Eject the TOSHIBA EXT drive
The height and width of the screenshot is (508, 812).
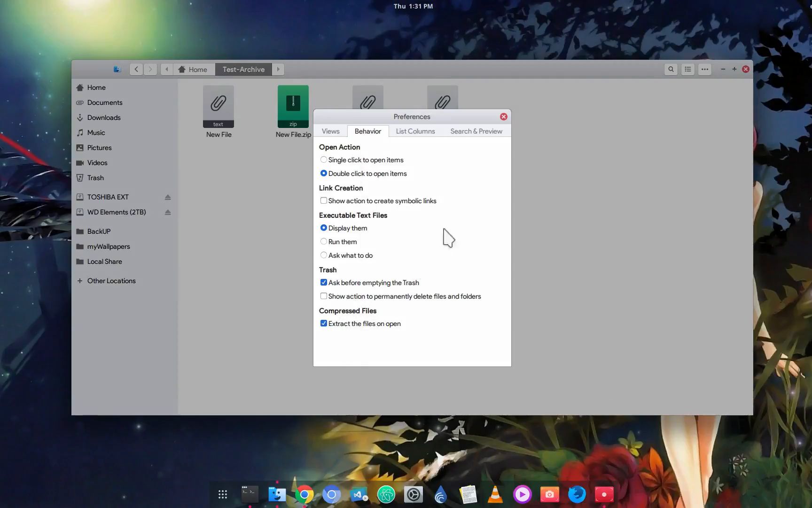click(x=168, y=197)
